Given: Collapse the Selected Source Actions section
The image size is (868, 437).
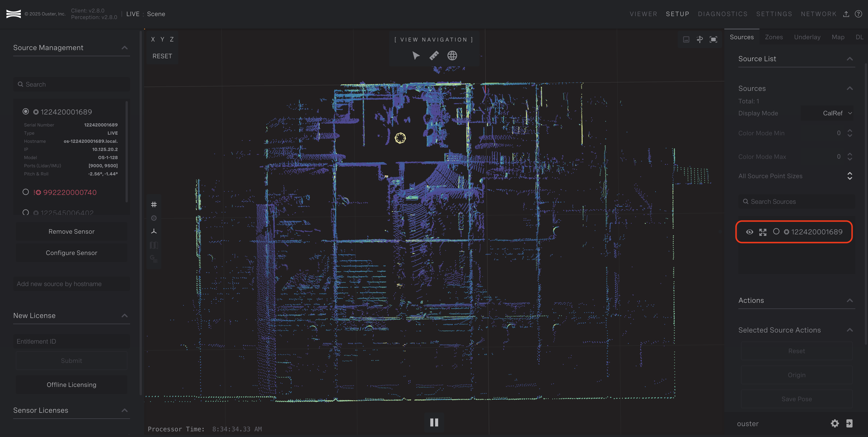Looking at the screenshot, I should coord(850,330).
